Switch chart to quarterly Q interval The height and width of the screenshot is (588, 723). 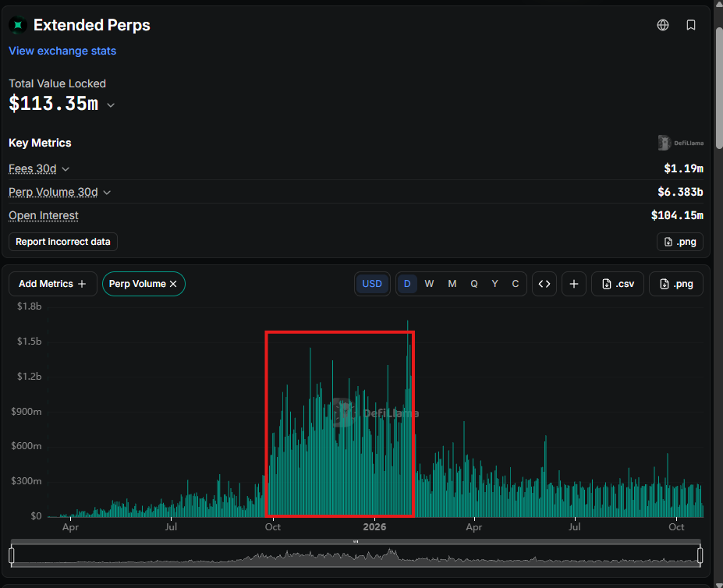point(474,284)
